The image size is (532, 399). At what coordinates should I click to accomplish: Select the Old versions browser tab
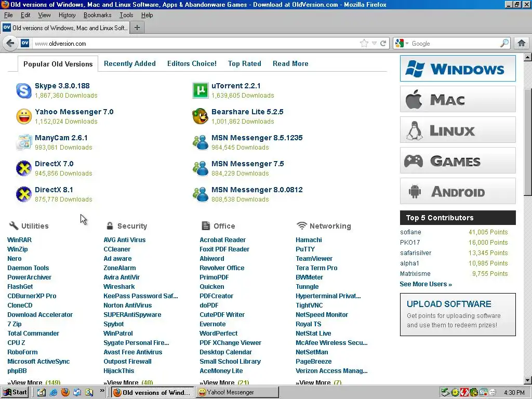tap(65, 28)
